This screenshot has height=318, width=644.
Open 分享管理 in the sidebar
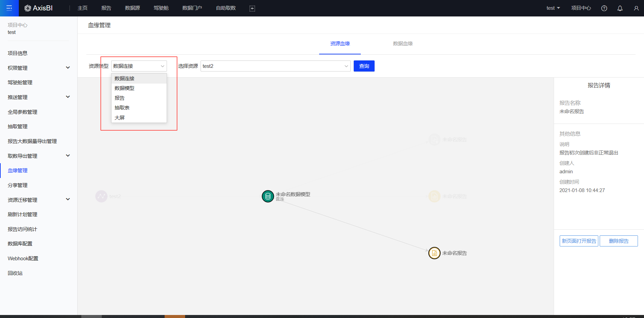click(18, 185)
